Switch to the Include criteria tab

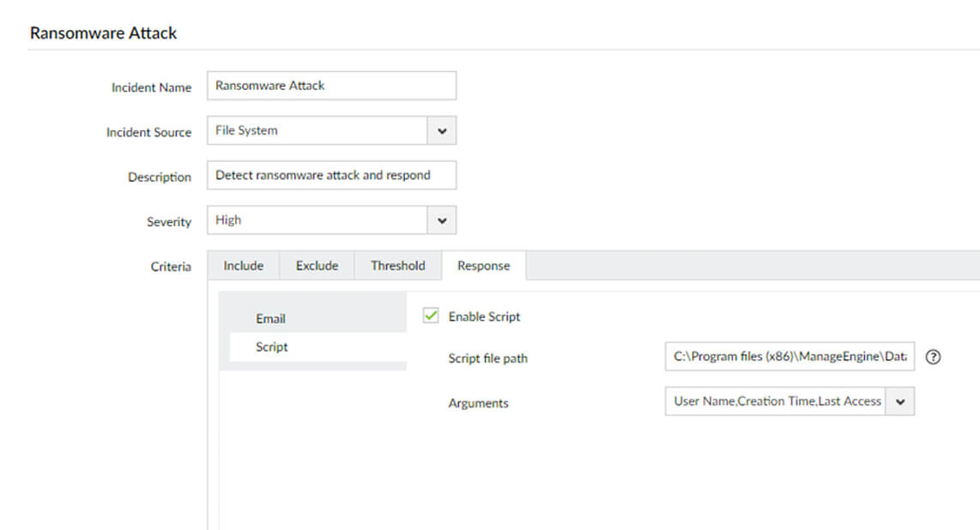tap(243, 266)
